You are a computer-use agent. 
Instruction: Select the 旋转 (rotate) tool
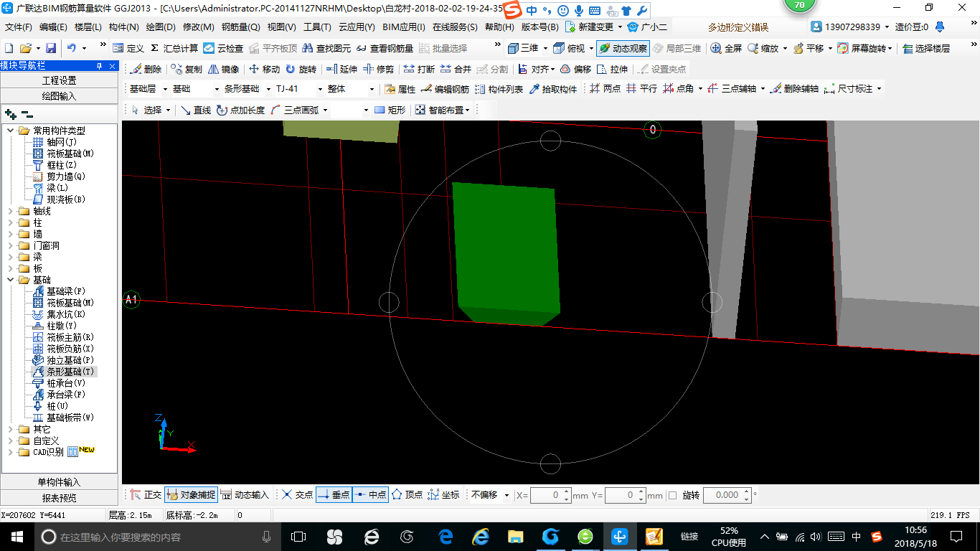(301, 69)
